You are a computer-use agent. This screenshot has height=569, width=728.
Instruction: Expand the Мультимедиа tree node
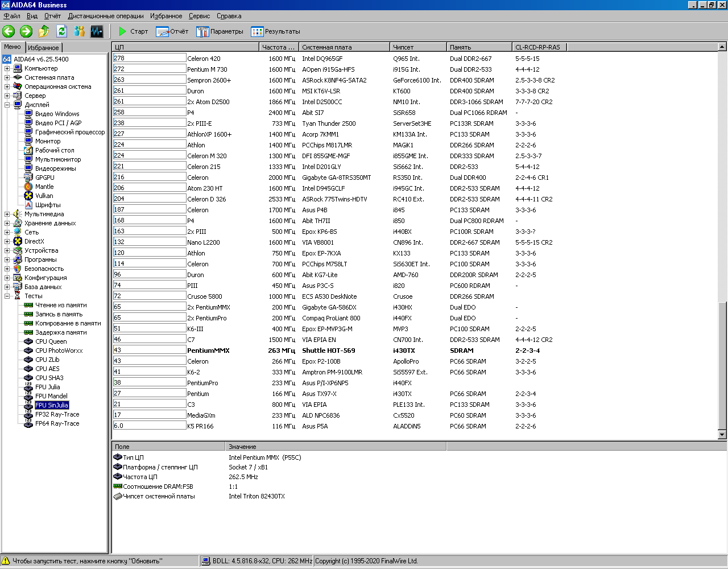[7, 214]
